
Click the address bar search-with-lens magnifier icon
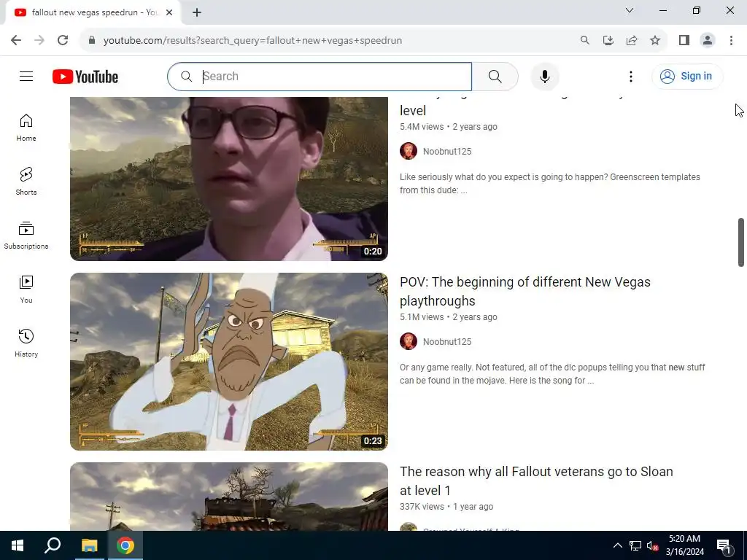(x=584, y=41)
